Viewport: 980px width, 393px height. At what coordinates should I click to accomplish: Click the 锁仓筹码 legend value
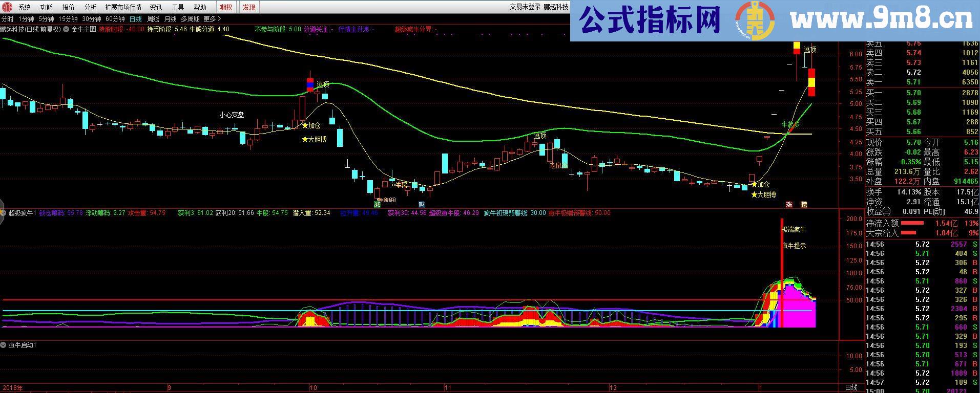click(61, 213)
